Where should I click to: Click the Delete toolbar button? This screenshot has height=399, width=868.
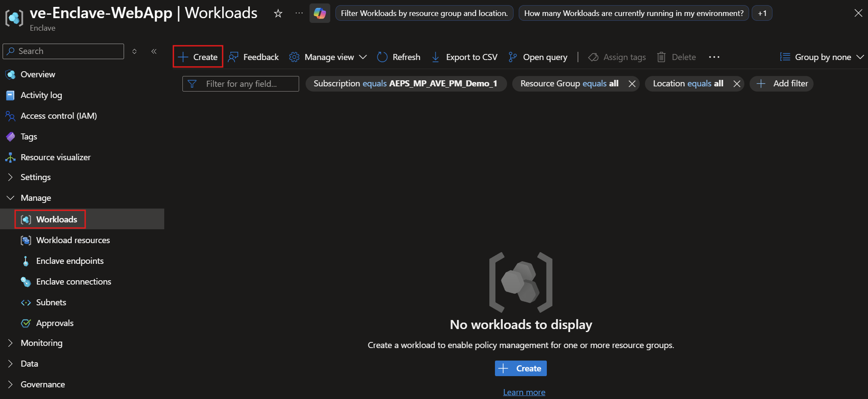(677, 57)
